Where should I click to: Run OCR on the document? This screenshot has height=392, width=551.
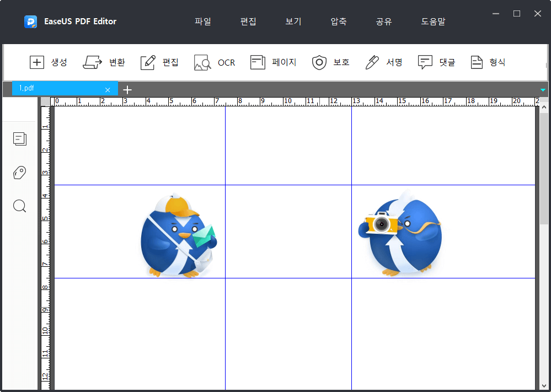tap(215, 62)
